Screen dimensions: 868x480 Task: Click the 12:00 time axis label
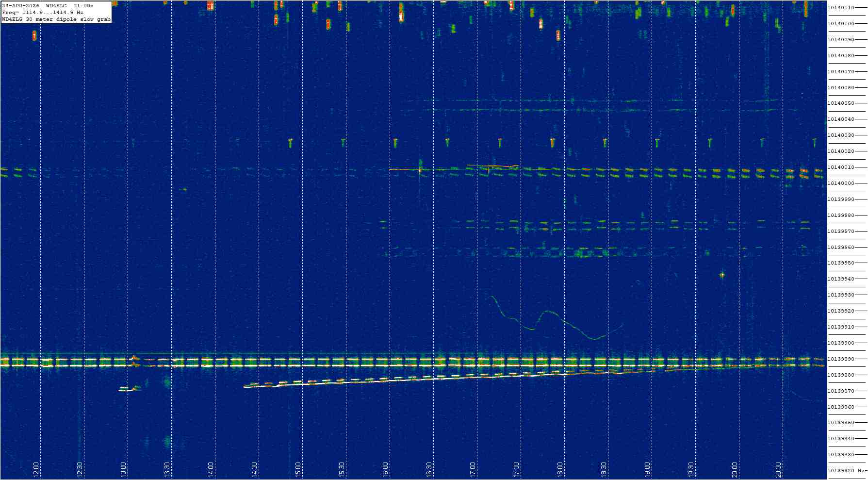[36, 469]
